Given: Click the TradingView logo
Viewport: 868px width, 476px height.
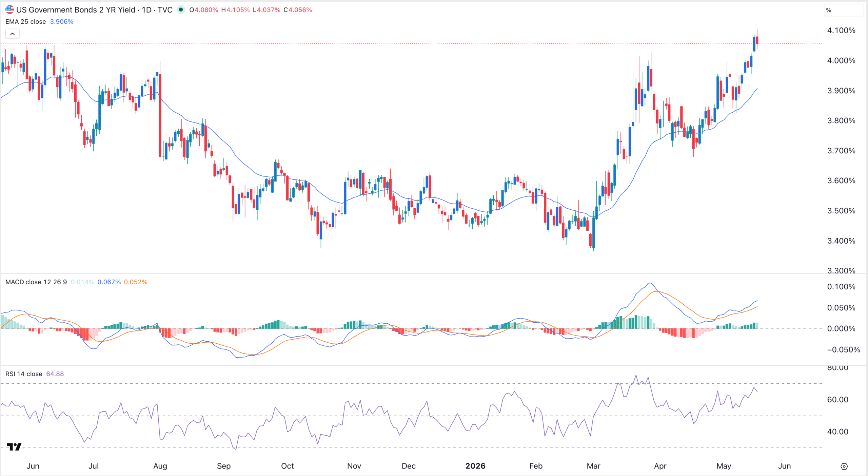Looking at the screenshot, I should pos(14,446).
